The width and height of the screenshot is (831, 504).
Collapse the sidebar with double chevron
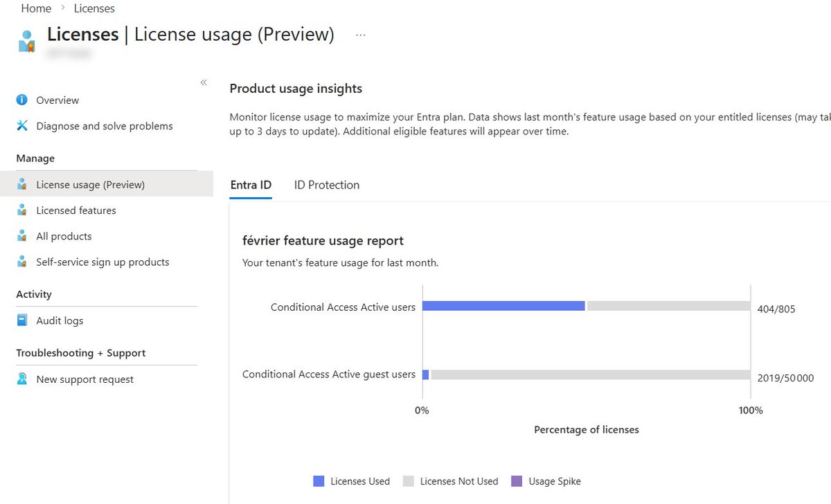click(204, 82)
